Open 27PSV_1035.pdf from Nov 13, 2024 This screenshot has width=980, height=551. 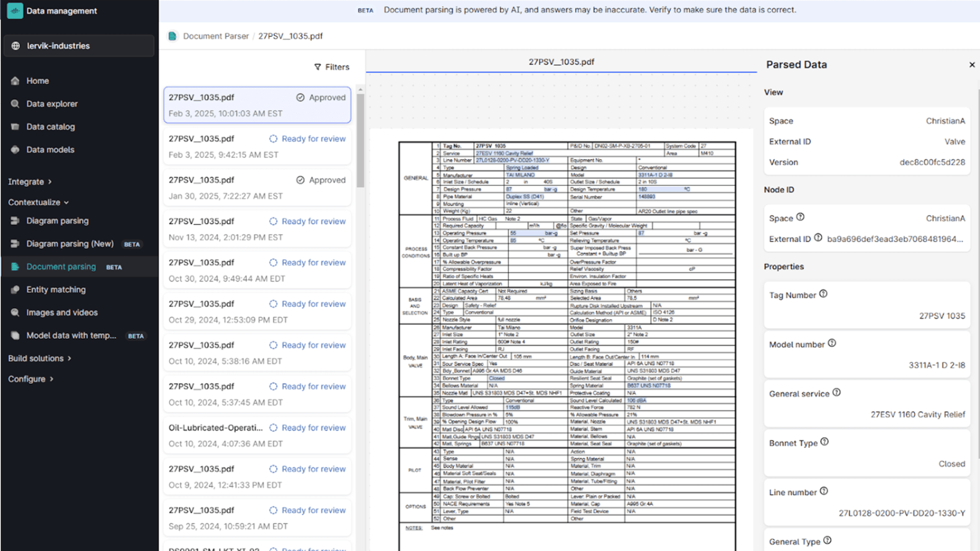pyautogui.click(x=257, y=229)
